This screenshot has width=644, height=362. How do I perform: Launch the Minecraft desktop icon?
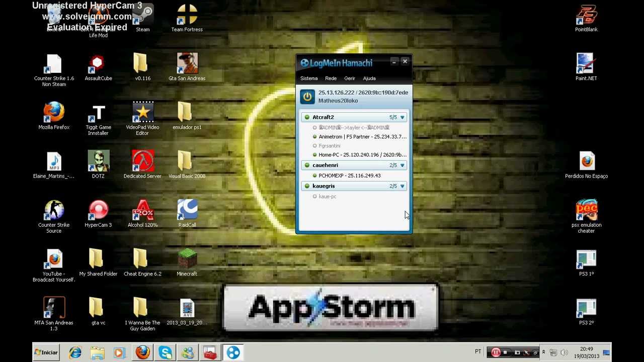[187, 263]
